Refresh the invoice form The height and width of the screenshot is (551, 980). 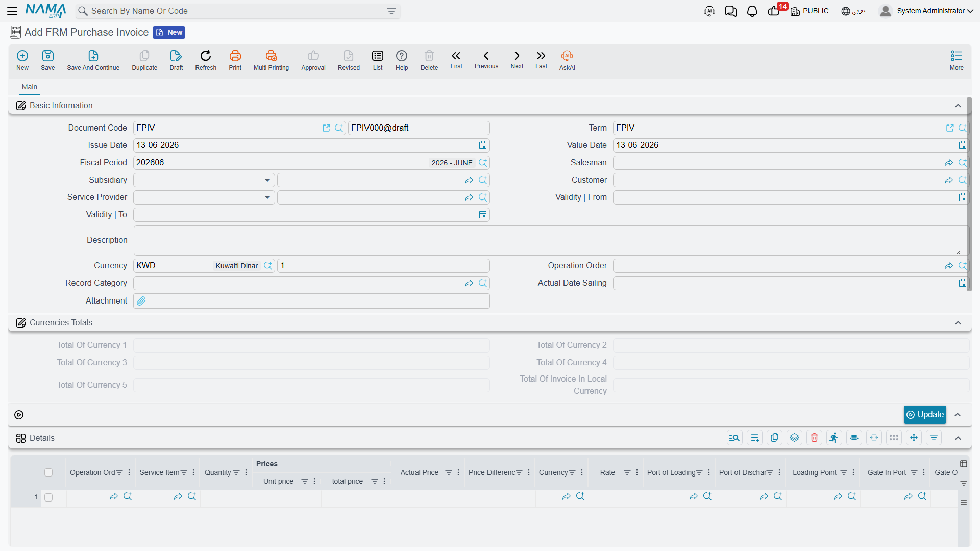tap(206, 60)
